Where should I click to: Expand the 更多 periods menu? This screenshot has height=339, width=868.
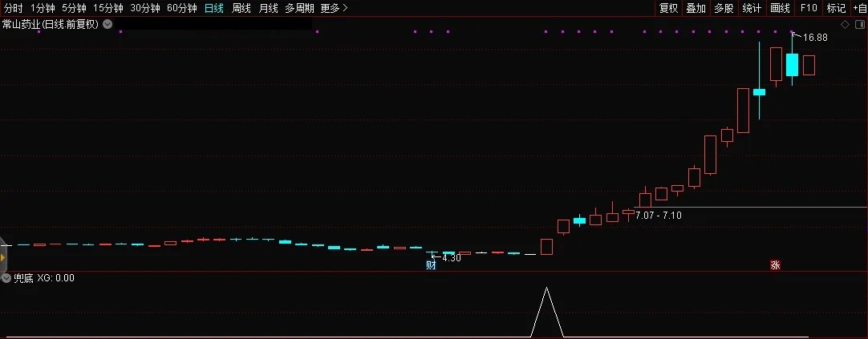pyautogui.click(x=334, y=8)
